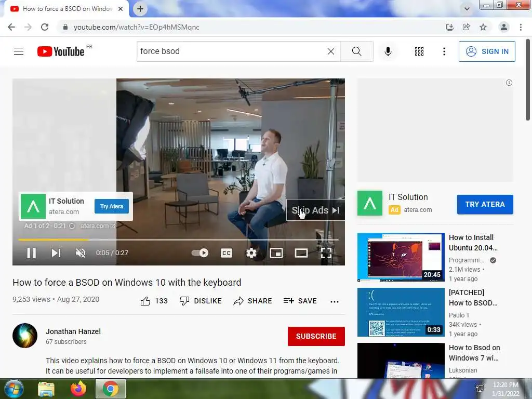Viewport: 532px width, 399px height.
Task: Open atera.com link below ad counter
Action: 97,225
